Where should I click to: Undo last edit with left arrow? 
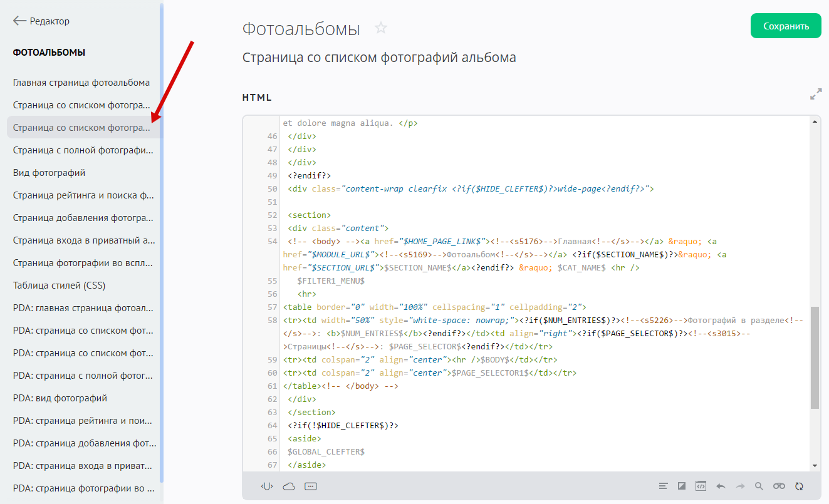pyautogui.click(x=721, y=486)
